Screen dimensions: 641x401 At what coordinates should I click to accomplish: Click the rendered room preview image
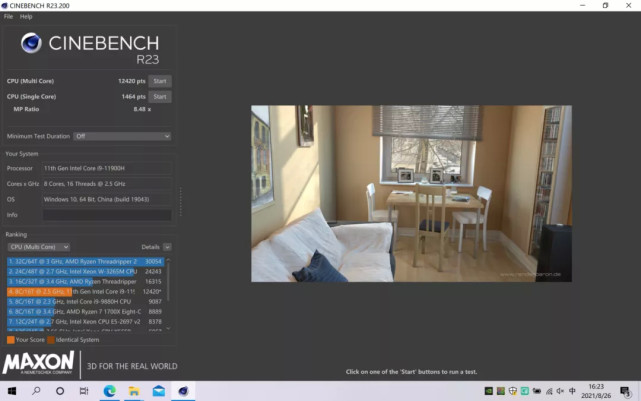point(411,194)
